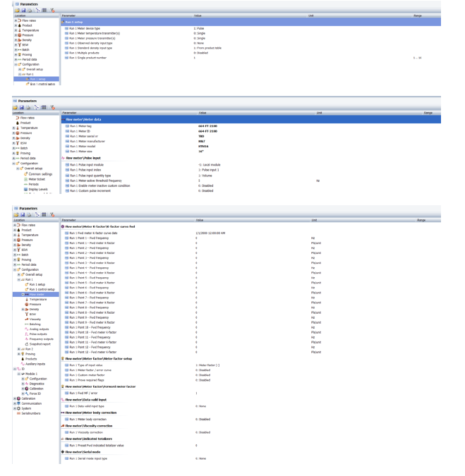Click Flow meter\Viscosity correction header
Image resolution: width=465 pixels, height=476 pixels.
89,426
